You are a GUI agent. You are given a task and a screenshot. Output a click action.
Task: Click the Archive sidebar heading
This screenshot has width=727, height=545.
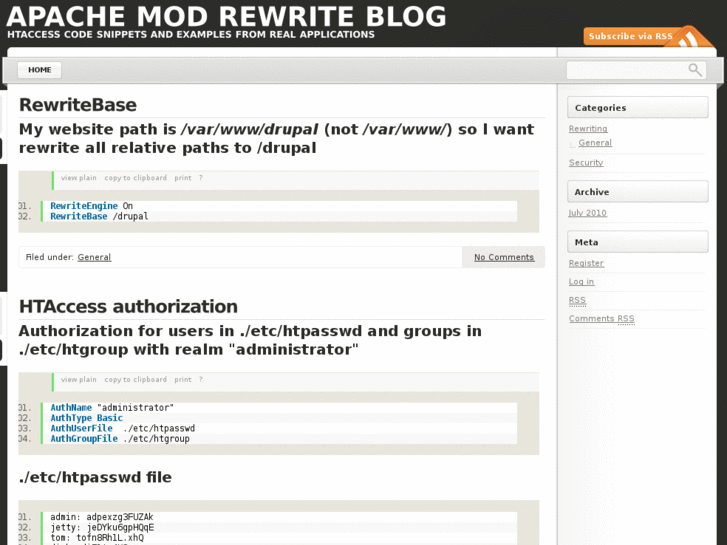click(x=638, y=192)
